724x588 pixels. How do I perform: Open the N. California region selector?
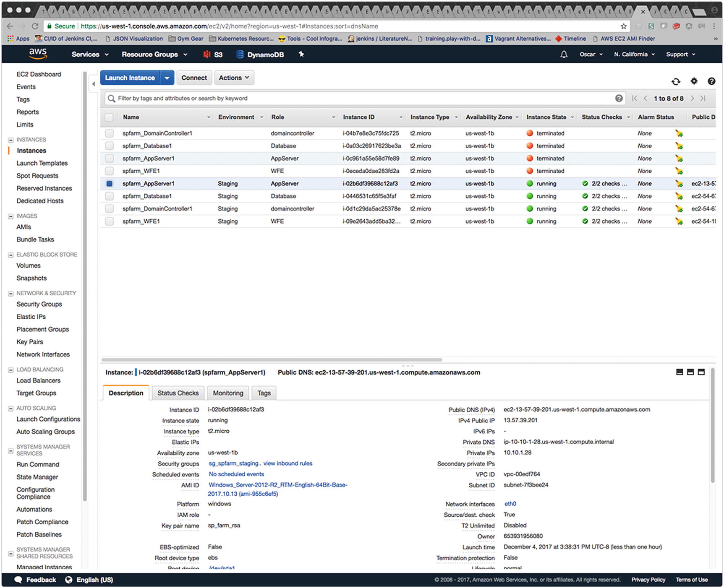coord(634,55)
